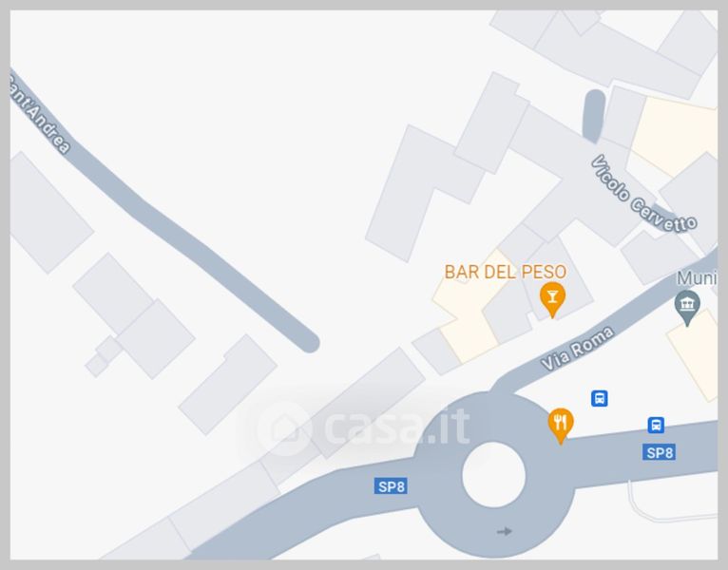Click the casa.it house logo watermark
Image resolution: width=728 pixels, height=570 pixels.
tap(283, 428)
